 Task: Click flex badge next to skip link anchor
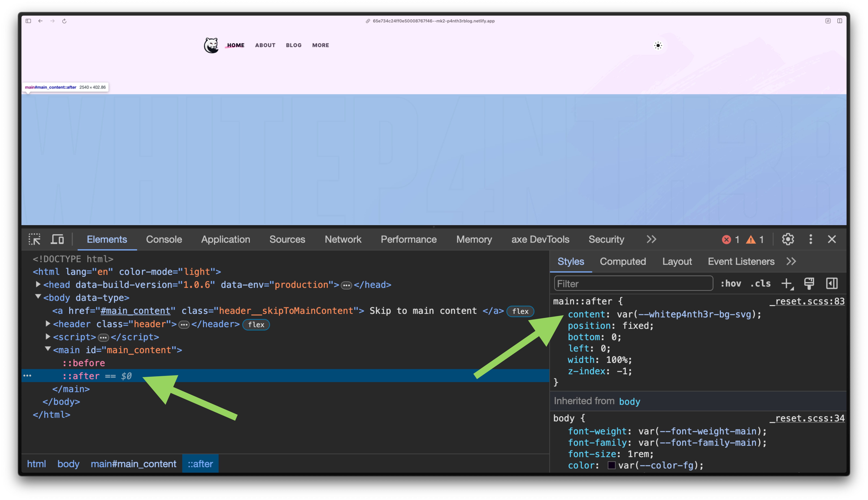point(520,311)
